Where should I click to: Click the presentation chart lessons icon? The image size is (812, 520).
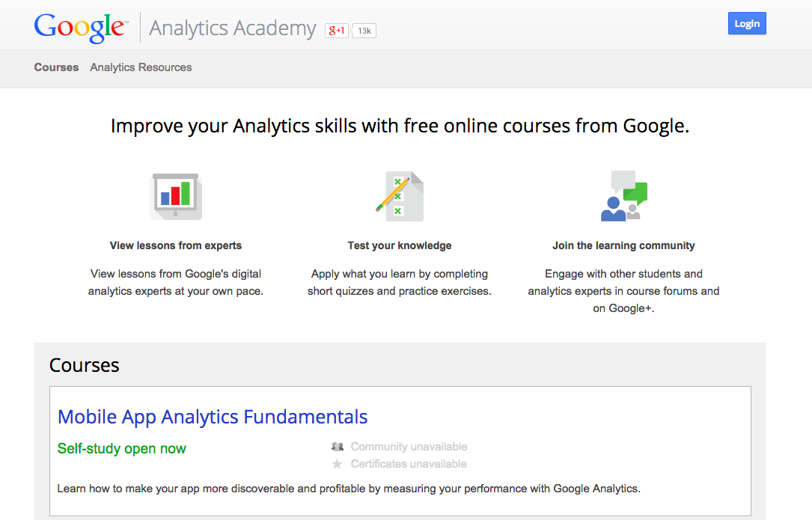176,196
